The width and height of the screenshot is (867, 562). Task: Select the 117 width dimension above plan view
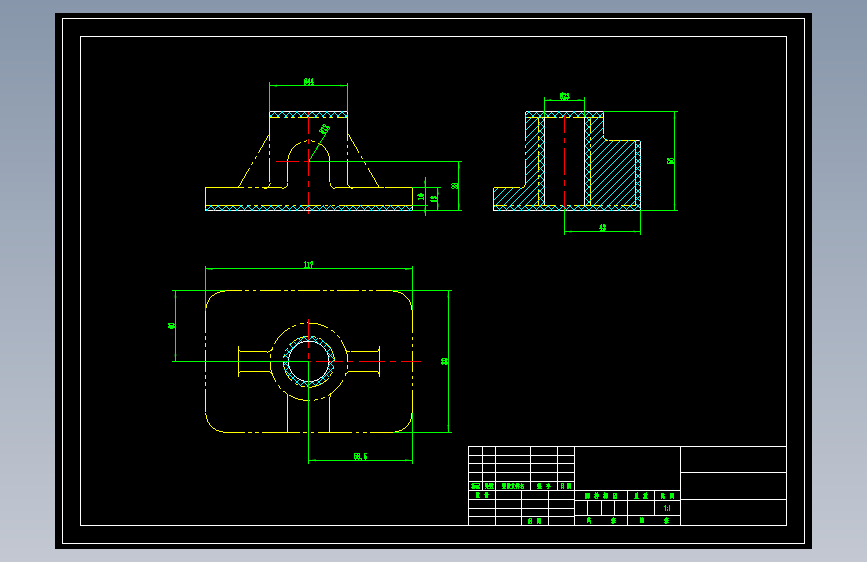tap(309, 265)
